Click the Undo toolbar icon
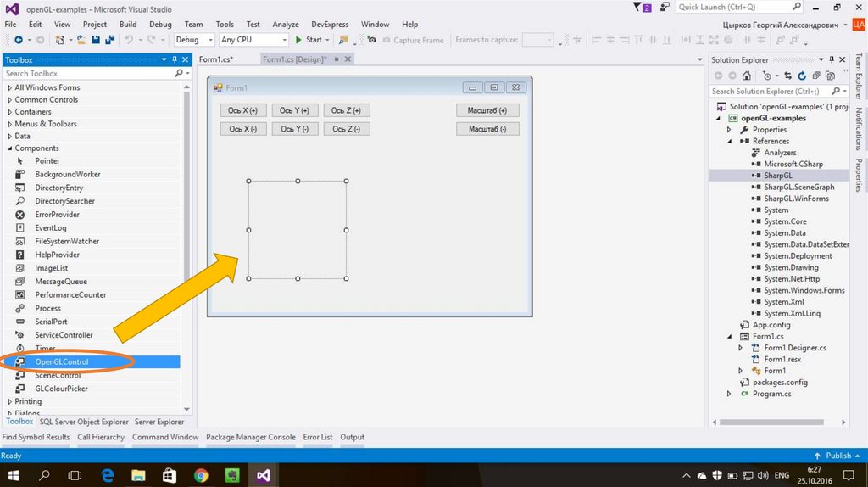Image resolution: width=868 pixels, height=487 pixels. 129,40
